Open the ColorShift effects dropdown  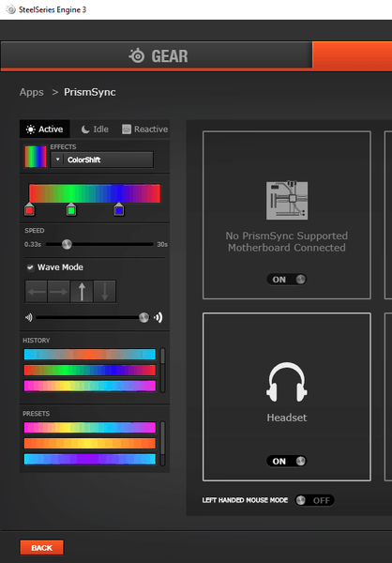102,160
